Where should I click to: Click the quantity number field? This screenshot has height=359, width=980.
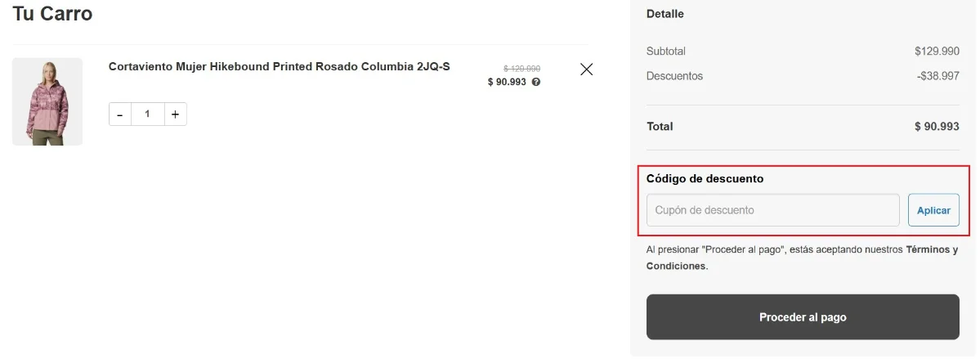click(x=148, y=114)
